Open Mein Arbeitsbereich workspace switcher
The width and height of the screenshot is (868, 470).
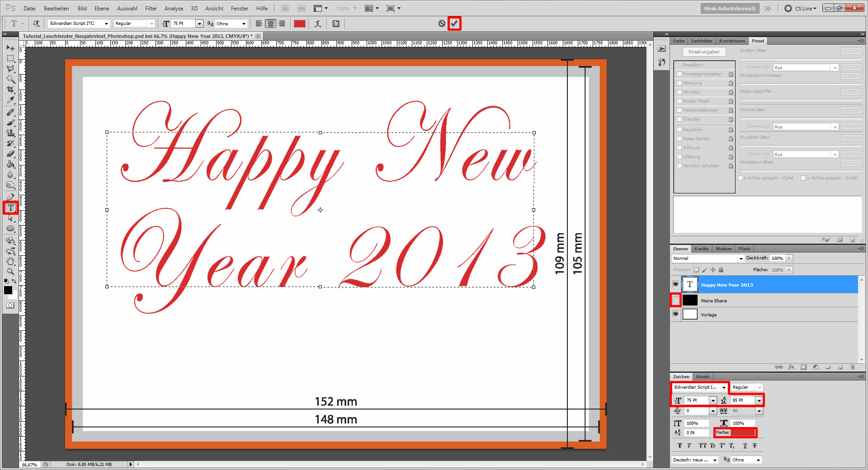(x=729, y=8)
